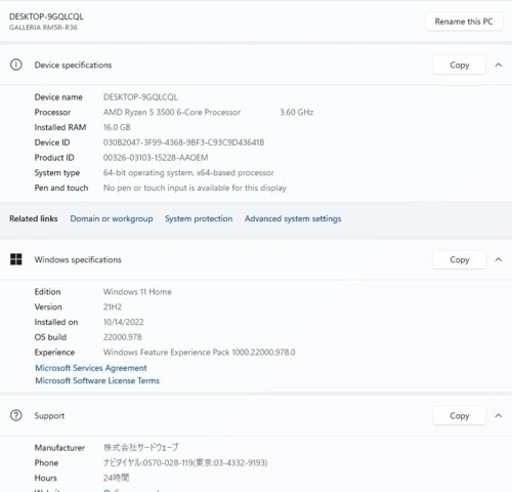The height and width of the screenshot is (492, 512).
Task: Click the Support phone number text
Action: click(x=185, y=463)
